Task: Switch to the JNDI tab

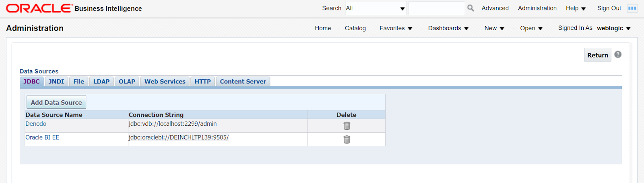Action: 56,81
